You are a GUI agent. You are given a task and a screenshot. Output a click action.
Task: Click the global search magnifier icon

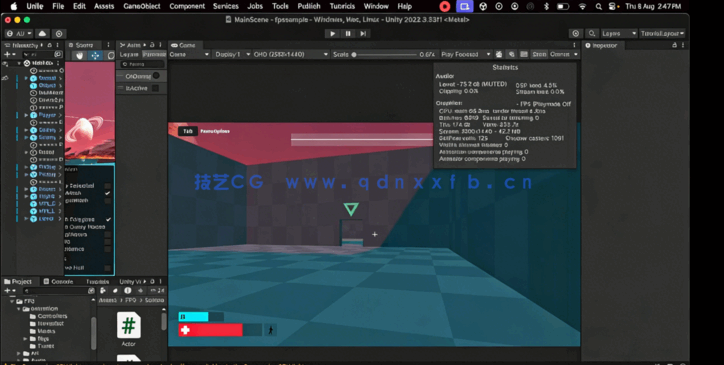pos(591,34)
